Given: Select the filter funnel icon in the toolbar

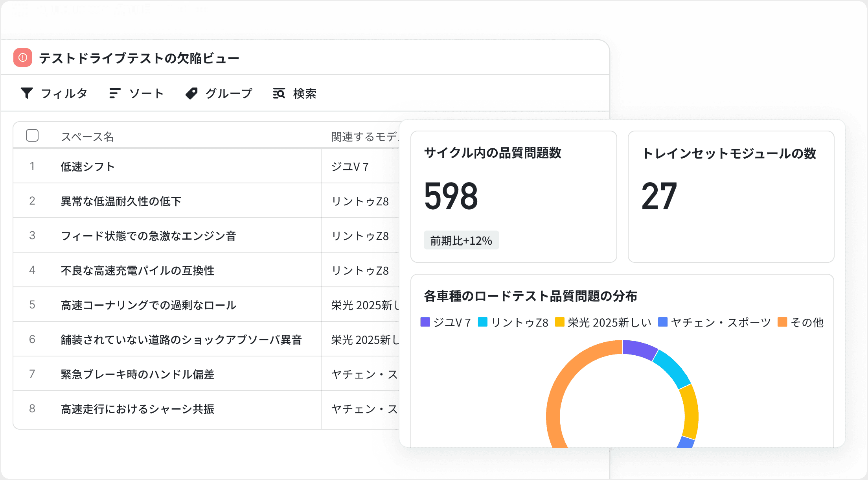Looking at the screenshot, I should [x=27, y=93].
